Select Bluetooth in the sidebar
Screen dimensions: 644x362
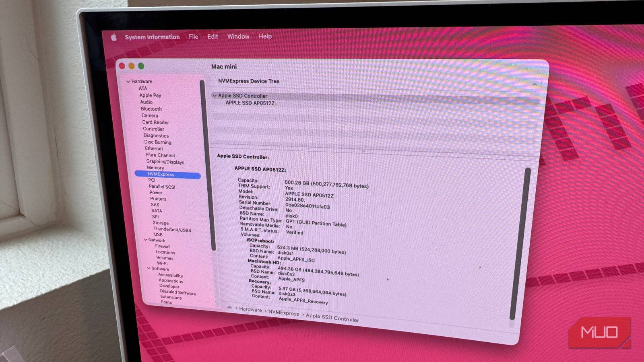click(x=151, y=109)
